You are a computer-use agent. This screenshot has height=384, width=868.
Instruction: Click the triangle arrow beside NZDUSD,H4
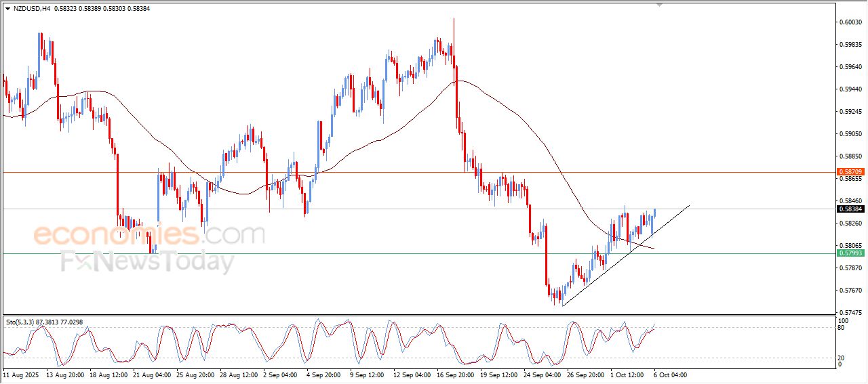pos(7,9)
